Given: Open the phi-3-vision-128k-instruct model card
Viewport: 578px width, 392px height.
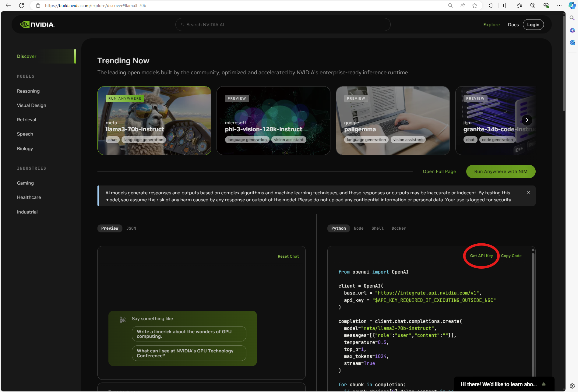Looking at the screenshot, I should click(x=273, y=121).
